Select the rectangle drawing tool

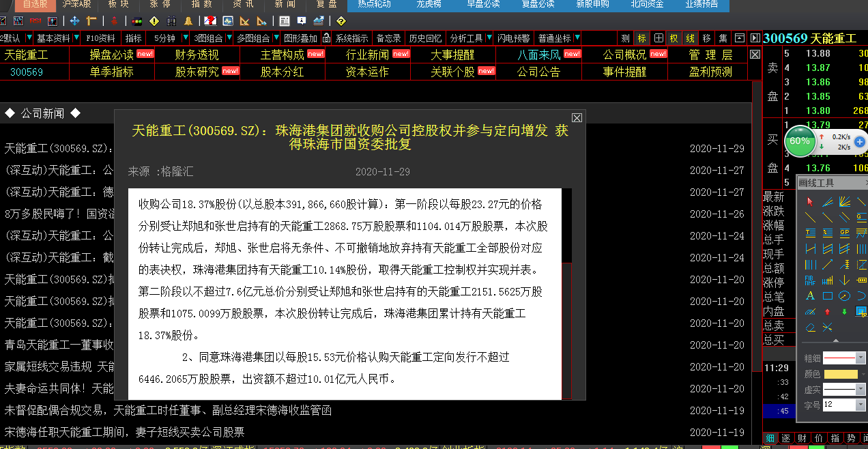(x=828, y=296)
